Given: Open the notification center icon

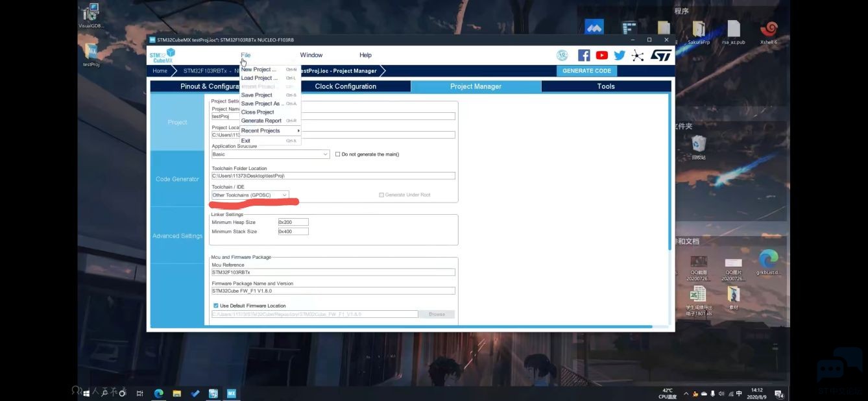Looking at the screenshot, I should click(x=779, y=395).
